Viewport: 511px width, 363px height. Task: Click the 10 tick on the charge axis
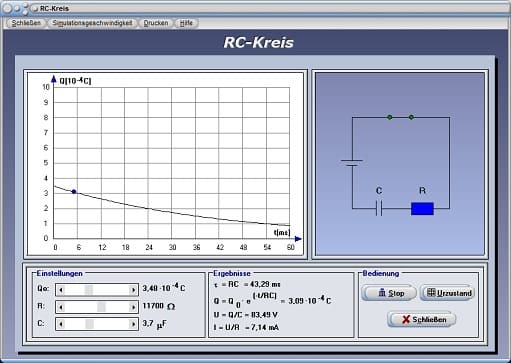pyautogui.click(x=46, y=87)
